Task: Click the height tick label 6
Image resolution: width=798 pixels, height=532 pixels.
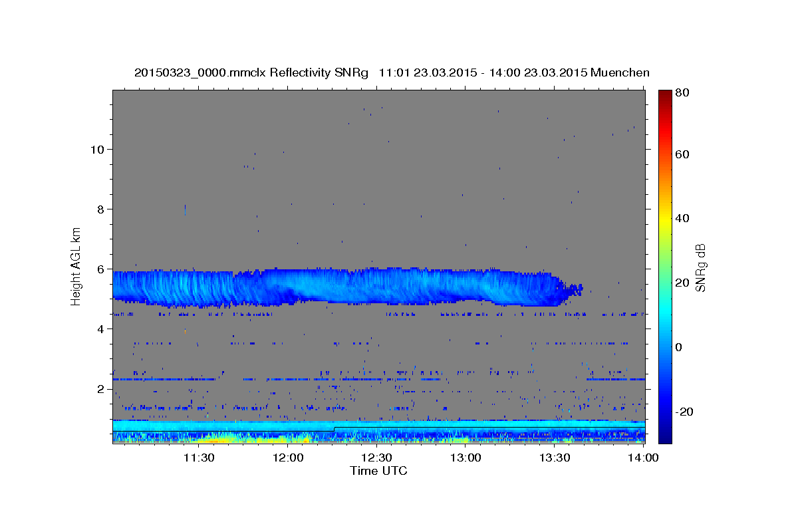Action: (100, 269)
